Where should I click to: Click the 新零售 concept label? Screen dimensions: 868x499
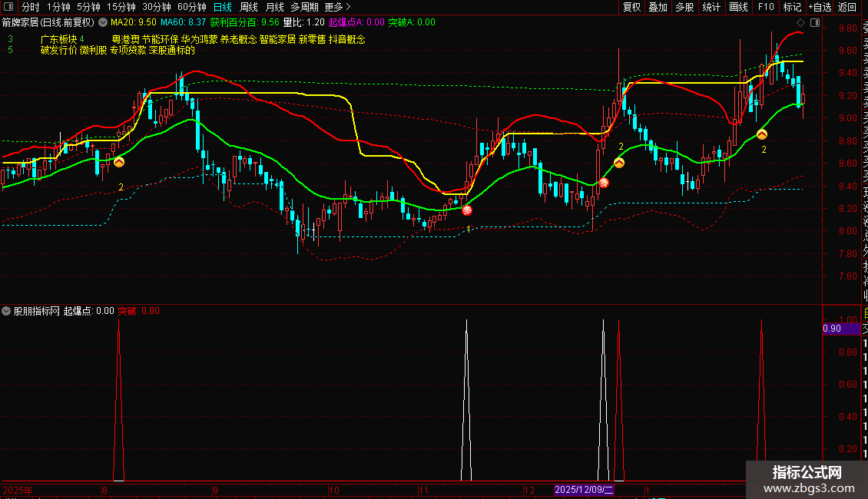(x=312, y=39)
